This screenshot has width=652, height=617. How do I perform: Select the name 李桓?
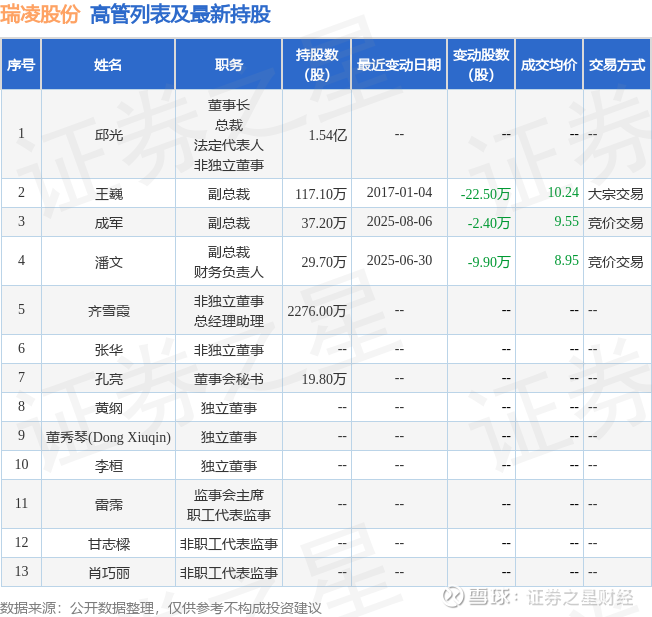tap(109, 466)
